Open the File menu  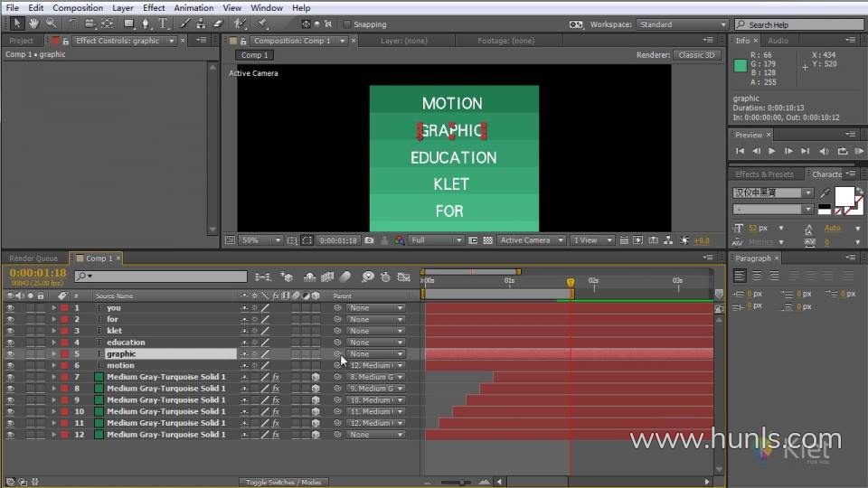point(12,8)
